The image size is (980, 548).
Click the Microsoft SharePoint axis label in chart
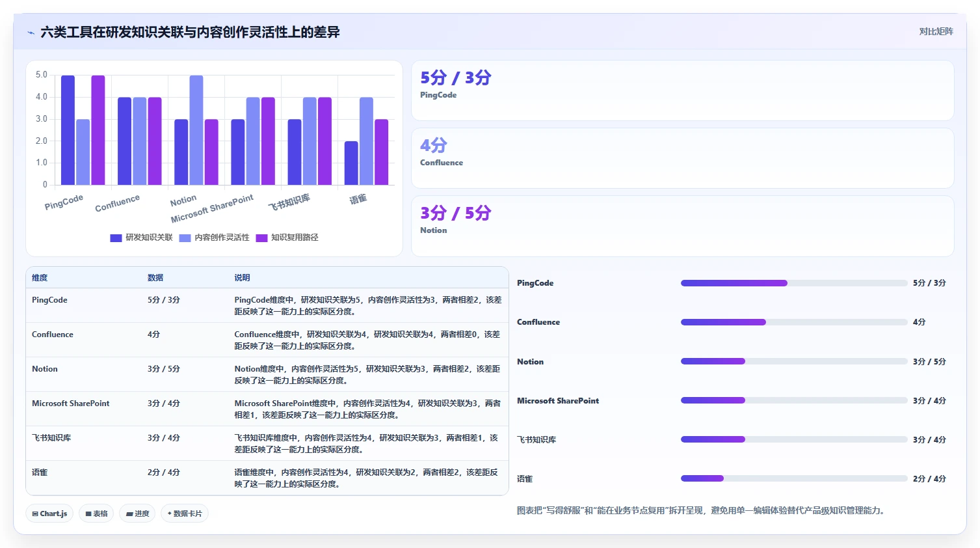pyautogui.click(x=212, y=208)
